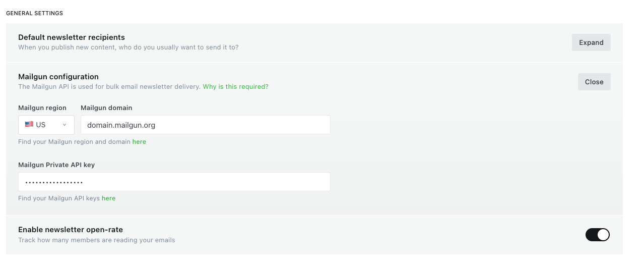
Task: Close the Mailgun configuration section
Action: [x=594, y=82]
